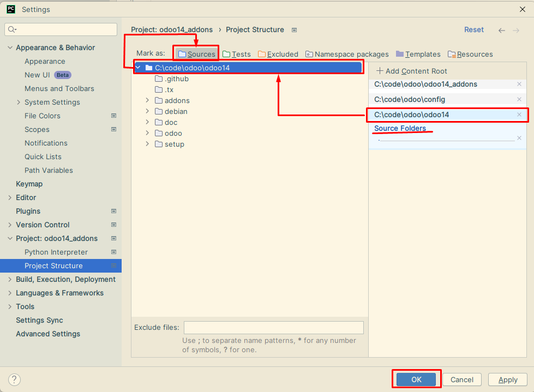The width and height of the screenshot is (534, 392).
Task: Click project-level icon beside Version Control
Action: pyautogui.click(x=114, y=225)
